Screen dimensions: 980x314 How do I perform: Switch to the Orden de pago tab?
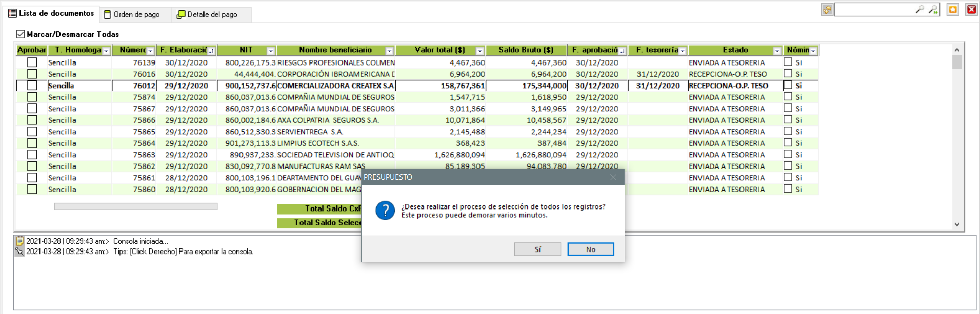[132, 14]
